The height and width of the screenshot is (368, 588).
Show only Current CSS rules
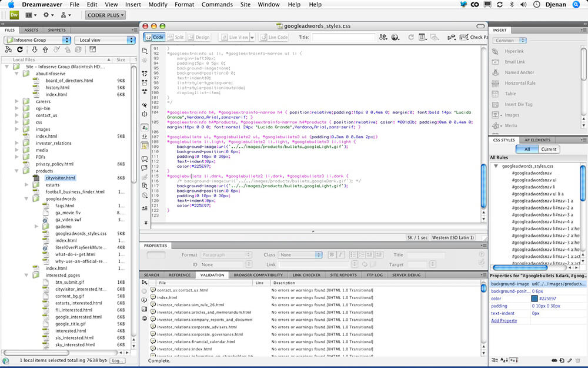549,150
